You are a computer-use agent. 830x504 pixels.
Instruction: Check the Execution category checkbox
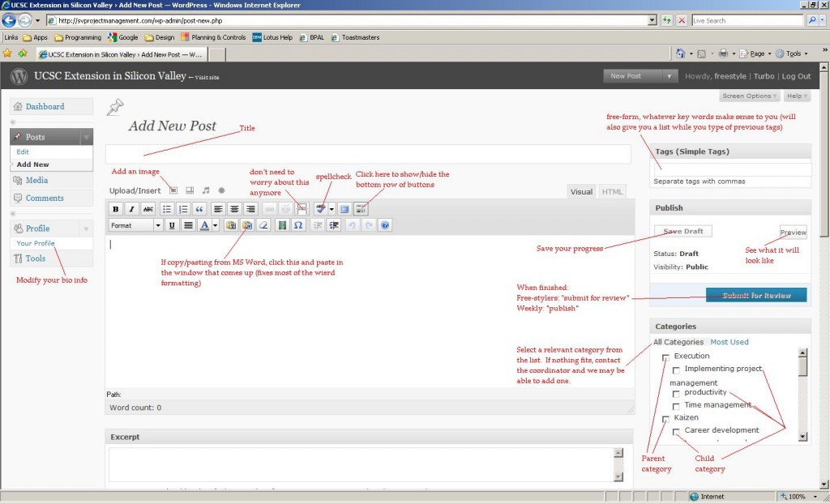(665, 357)
